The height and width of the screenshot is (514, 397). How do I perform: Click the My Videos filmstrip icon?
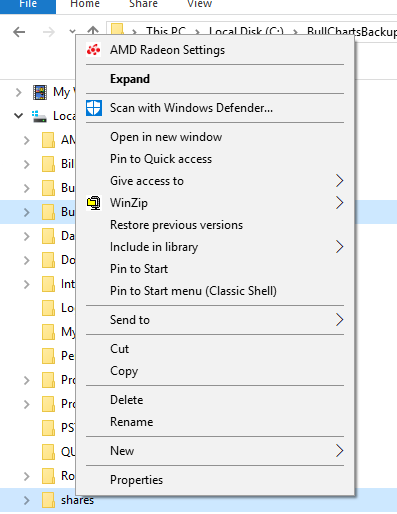point(40,92)
